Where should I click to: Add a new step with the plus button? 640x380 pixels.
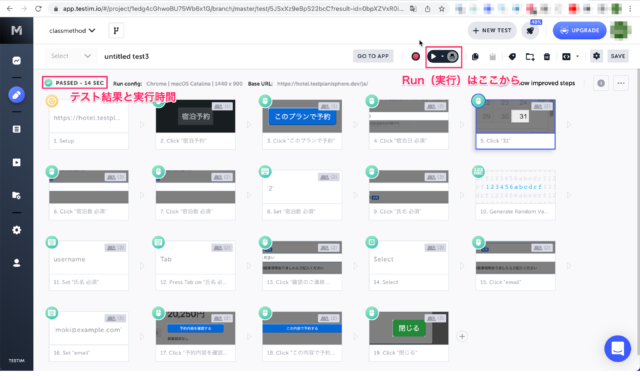[462, 336]
